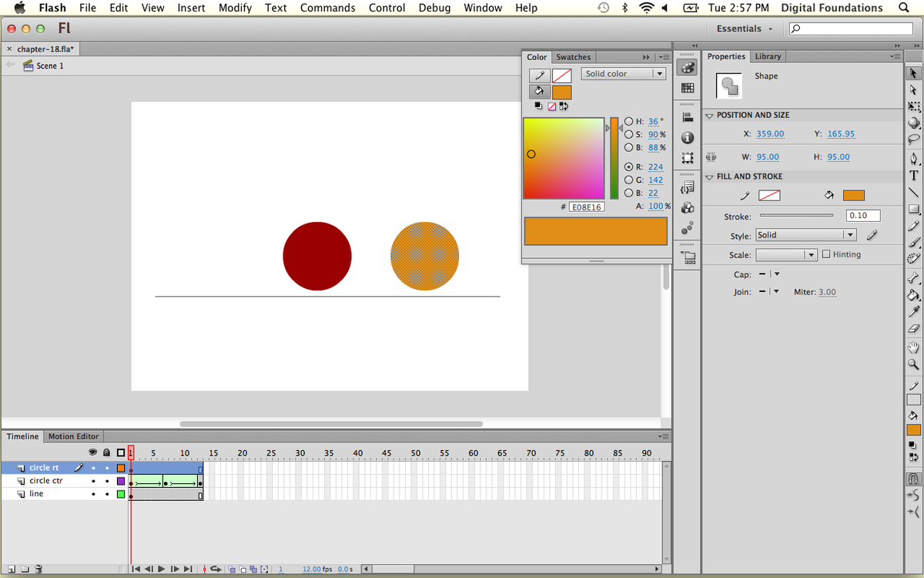The height and width of the screenshot is (578, 924).
Task: Open the Essentials workspace switcher
Action: [744, 29]
